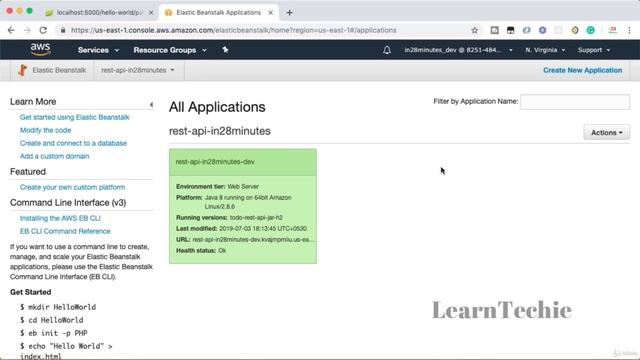Click the Health status Ok text
This screenshot has height=360, width=640.
222,251
